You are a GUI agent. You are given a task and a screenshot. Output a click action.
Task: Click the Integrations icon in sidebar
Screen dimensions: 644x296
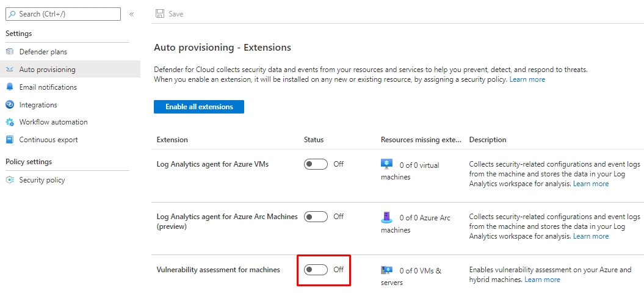coord(10,105)
